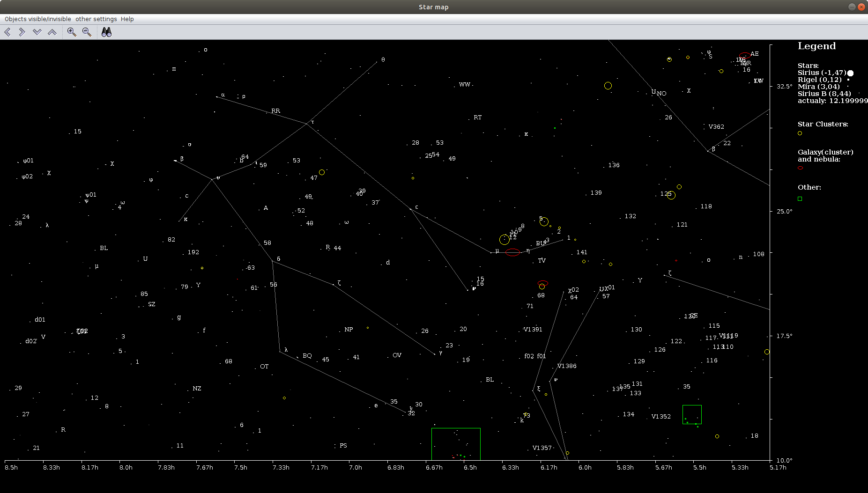
Task: Close the Star map window
Action: click(861, 7)
